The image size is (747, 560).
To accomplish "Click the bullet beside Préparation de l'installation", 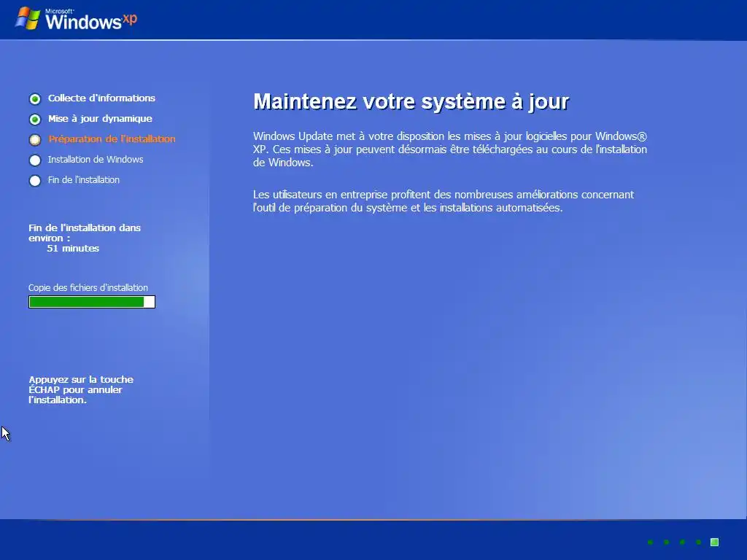I will pos(35,140).
